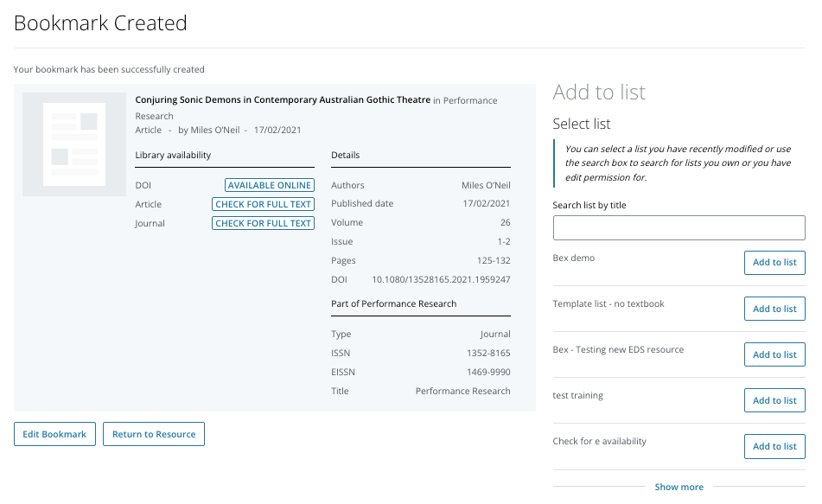Add to Template list - no textbook
The width and height of the screenshot is (822, 504).
click(774, 309)
